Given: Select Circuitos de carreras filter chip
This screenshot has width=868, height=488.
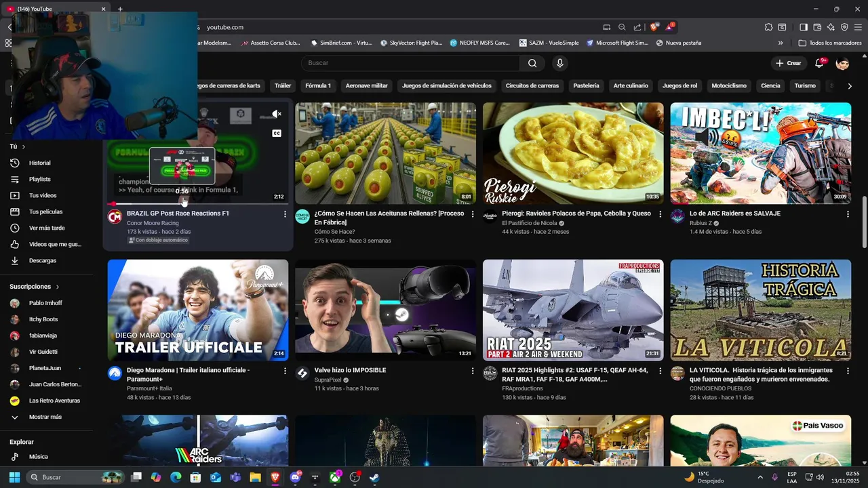Looking at the screenshot, I should (x=532, y=86).
